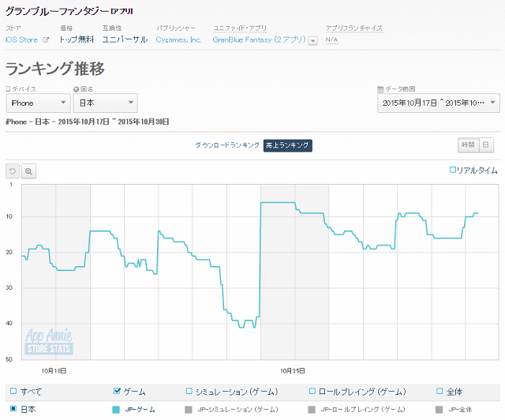The image size is (505, 420).
Task: Expand the unified app dropdown arrow
Action: (312, 41)
